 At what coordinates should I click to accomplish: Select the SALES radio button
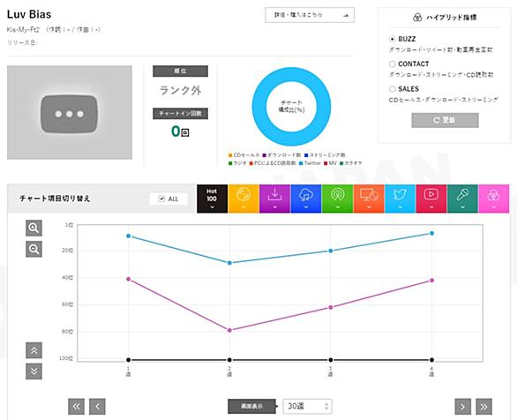coord(392,89)
